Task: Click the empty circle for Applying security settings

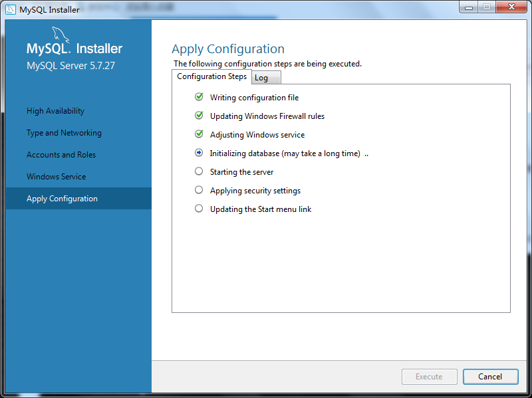Action: [x=198, y=190]
